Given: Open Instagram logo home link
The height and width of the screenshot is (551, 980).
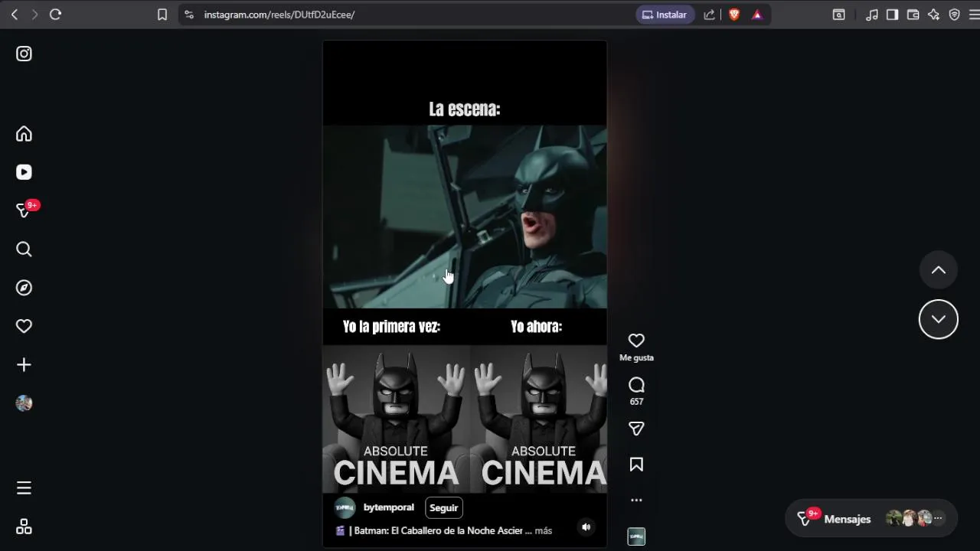Looking at the screenshot, I should pyautogui.click(x=24, y=54).
